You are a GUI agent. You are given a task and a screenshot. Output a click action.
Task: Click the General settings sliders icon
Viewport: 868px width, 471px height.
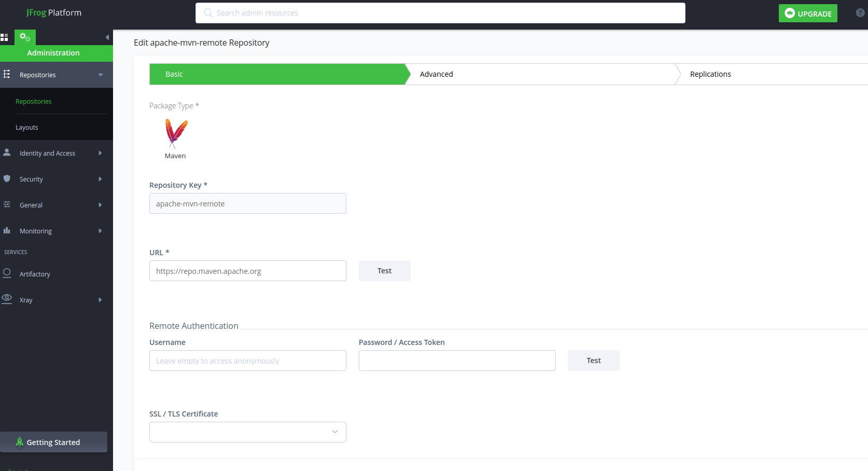(x=7, y=204)
